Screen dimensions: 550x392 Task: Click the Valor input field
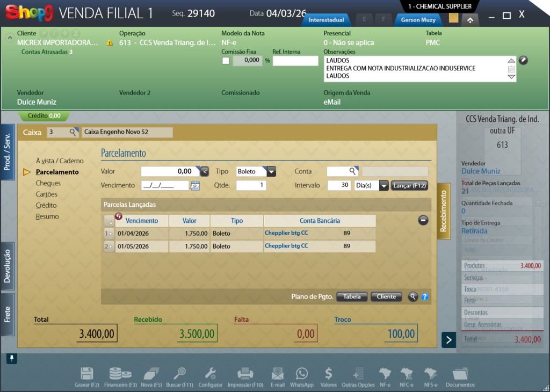click(169, 171)
